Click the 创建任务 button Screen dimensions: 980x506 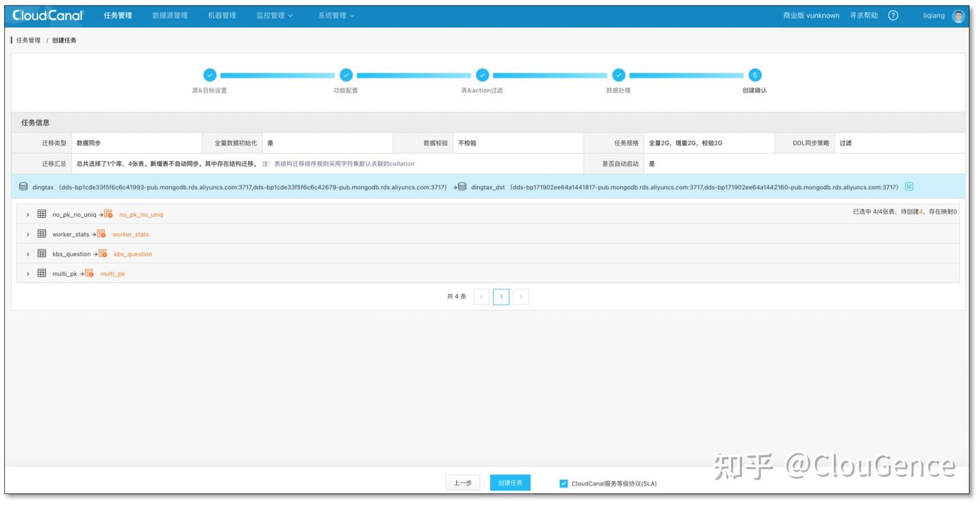510,482
